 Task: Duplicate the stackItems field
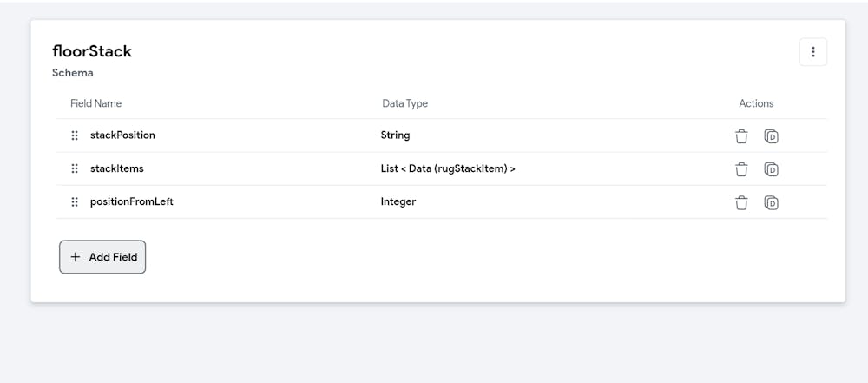[x=771, y=169]
